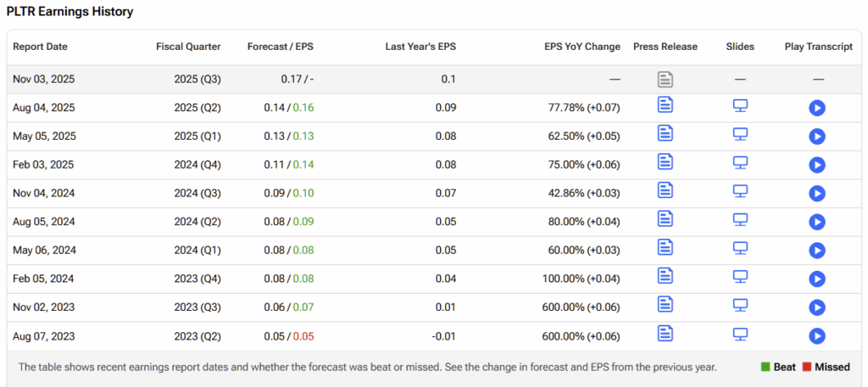
Task: Play transcript for Aug 07, 2023 report
Action: (x=817, y=336)
